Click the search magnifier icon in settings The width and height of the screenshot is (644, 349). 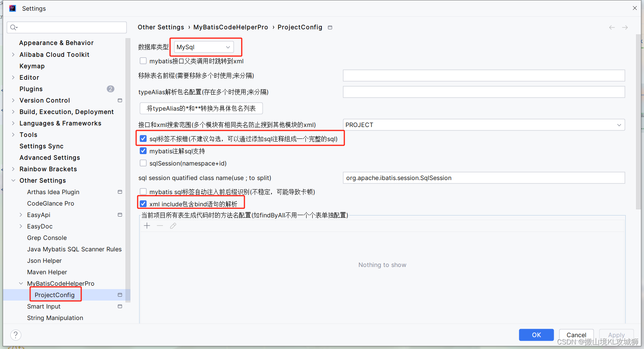coord(14,27)
